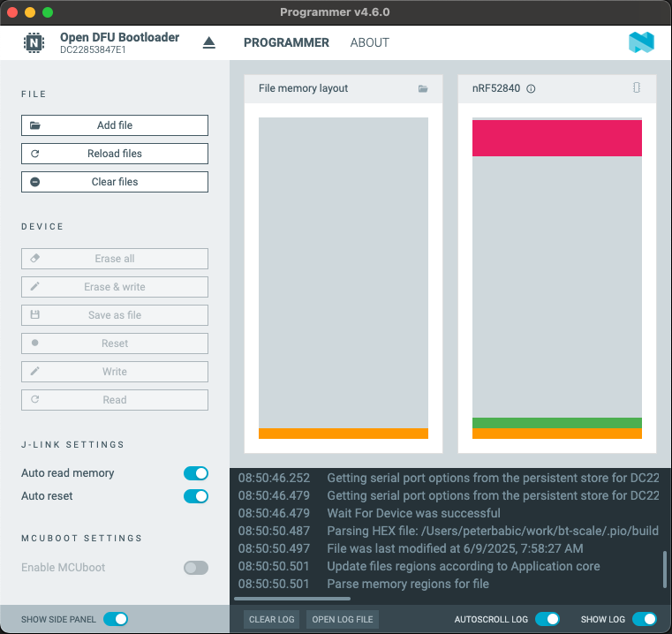This screenshot has width=672, height=634.
Task: Click Reload files button
Action: tap(115, 154)
